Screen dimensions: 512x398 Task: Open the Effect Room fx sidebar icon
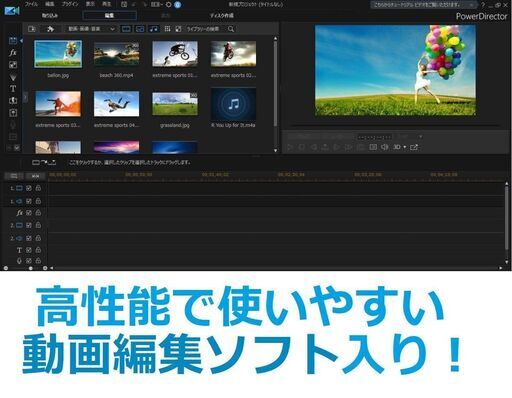pyautogui.click(x=13, y=53)
